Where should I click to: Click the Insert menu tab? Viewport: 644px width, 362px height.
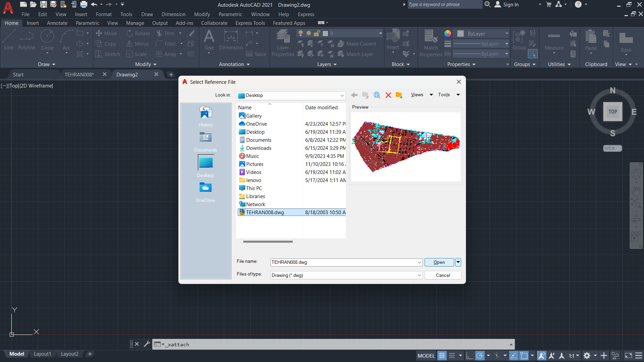[x=81, y=14]
